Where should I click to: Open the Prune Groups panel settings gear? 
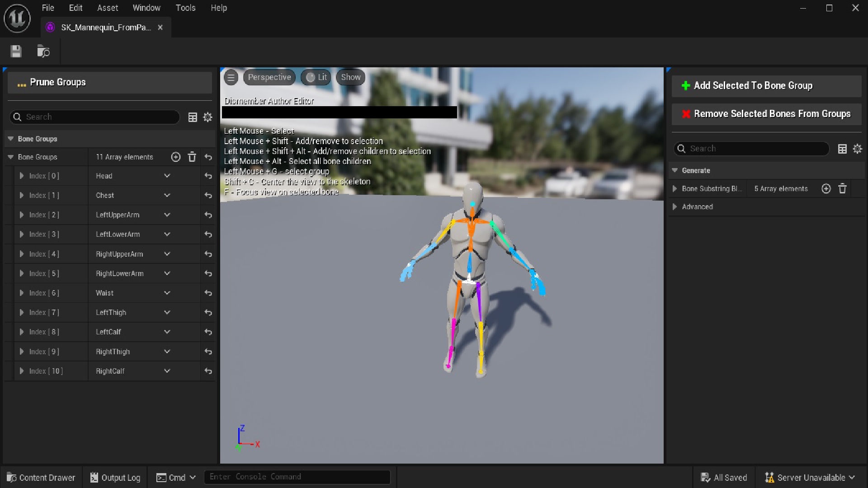[208, 117]
